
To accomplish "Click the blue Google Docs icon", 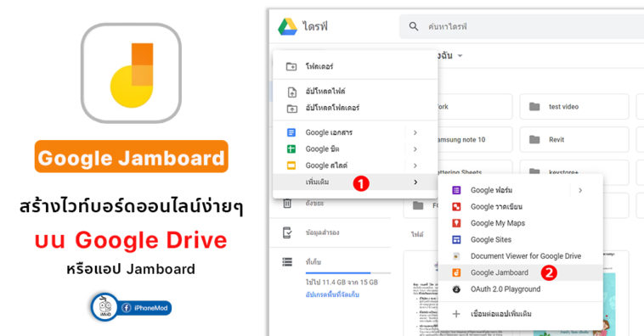I will click(291, 132).
